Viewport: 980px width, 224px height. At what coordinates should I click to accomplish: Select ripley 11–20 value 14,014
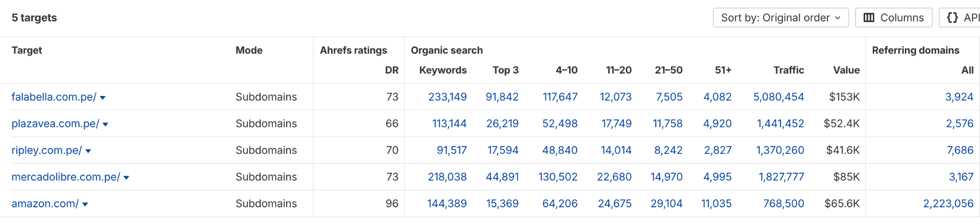tap(616, 150)
